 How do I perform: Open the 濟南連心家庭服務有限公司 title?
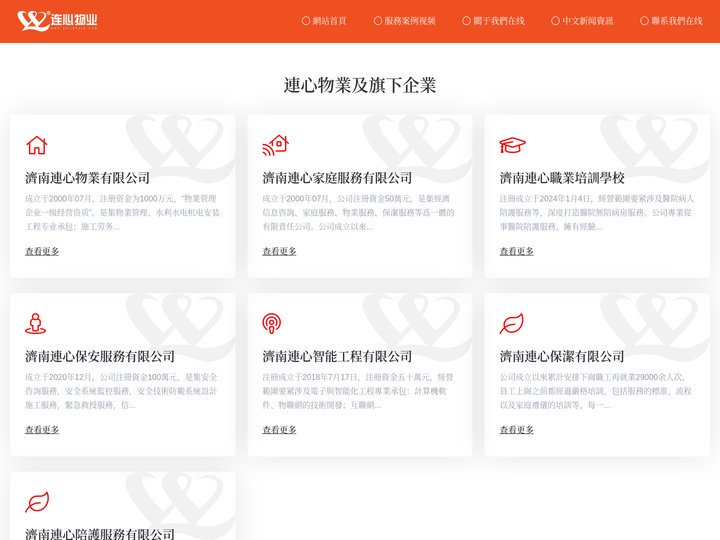[x=337, y=178]
